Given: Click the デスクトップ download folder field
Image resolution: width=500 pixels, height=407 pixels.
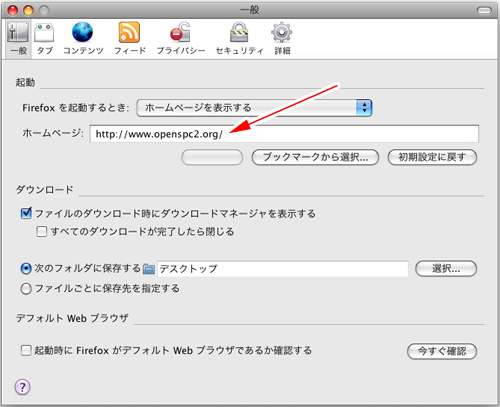Looking at the screenshot, I should (x=283, y=269).
